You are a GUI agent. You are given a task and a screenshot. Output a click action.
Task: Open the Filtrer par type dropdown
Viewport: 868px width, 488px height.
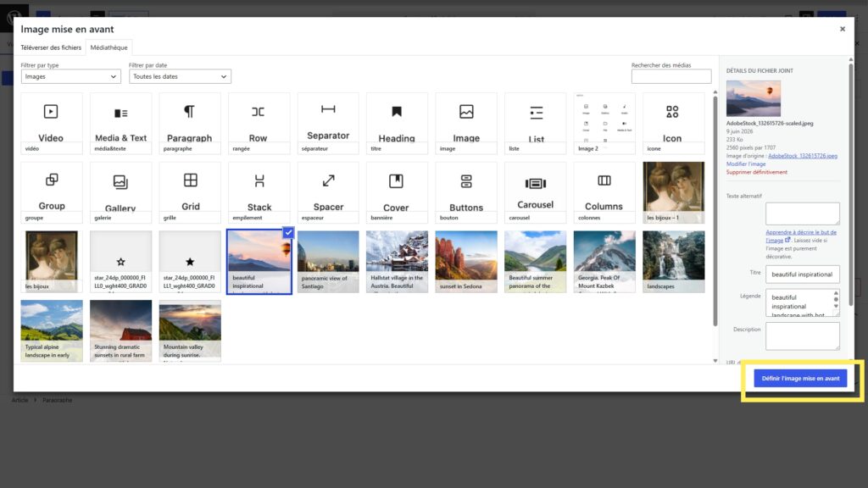[x=71, y=76]
